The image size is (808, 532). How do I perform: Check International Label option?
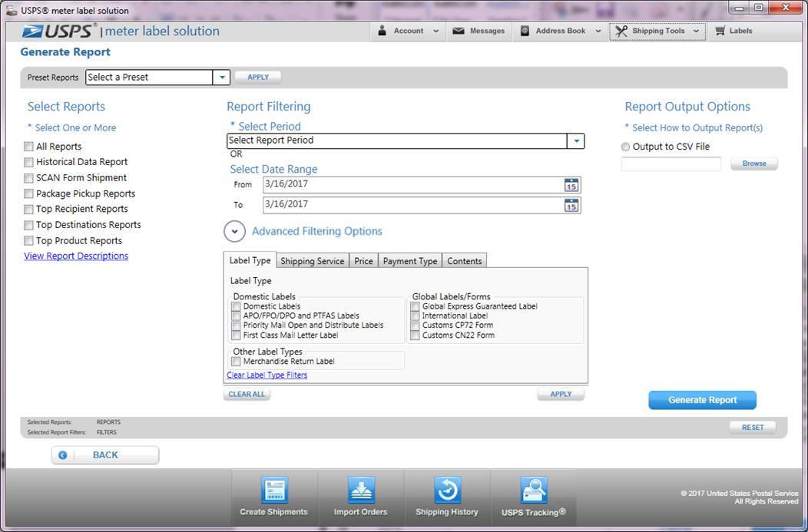point(415,316)
